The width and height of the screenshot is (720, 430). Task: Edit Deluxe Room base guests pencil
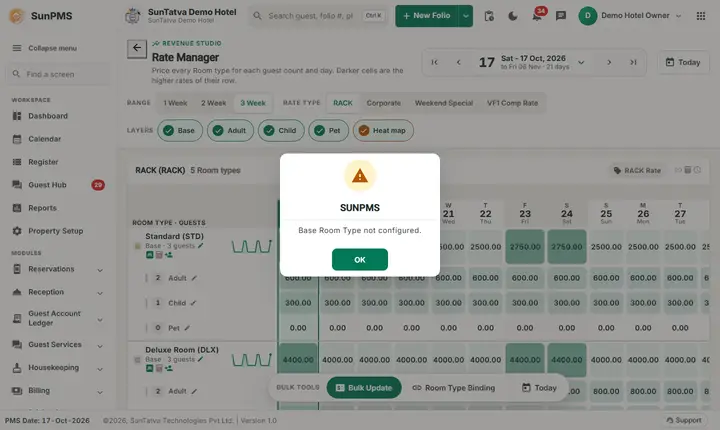[x=200, y=359]
